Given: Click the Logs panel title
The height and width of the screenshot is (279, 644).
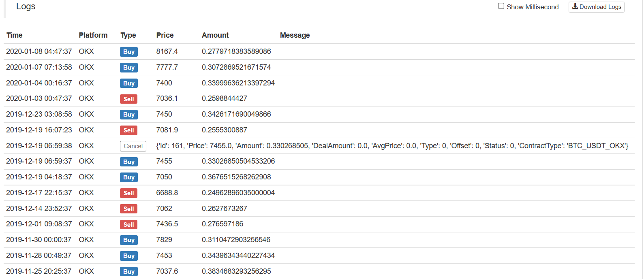Looking at the screenshot, I should (26, 6).
